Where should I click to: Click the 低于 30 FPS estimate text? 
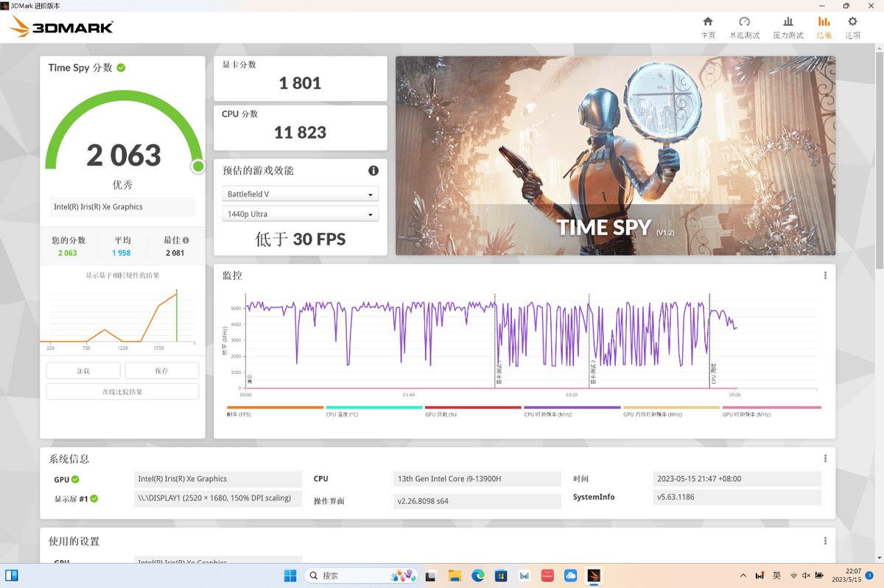pos(300,239)
